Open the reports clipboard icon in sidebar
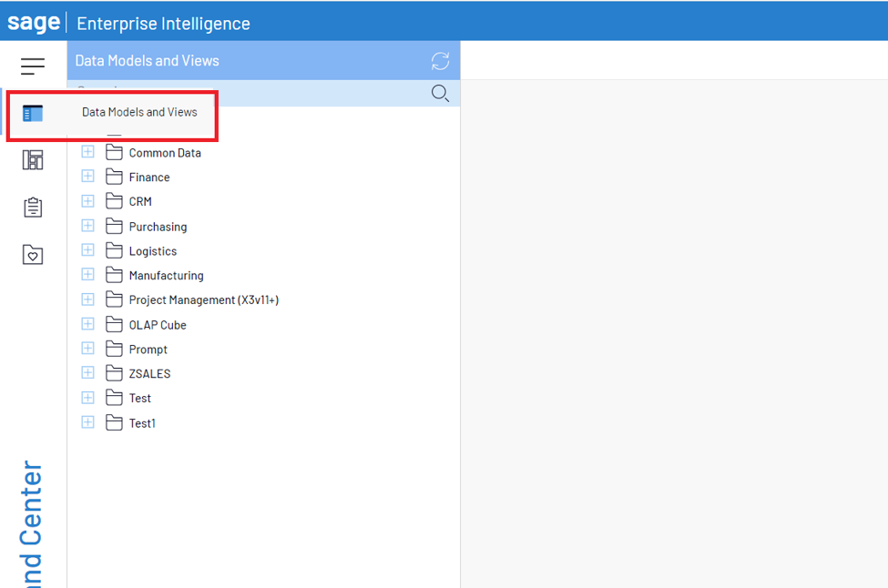This screenshot has width=888, height=588. (x=33, y=207)
